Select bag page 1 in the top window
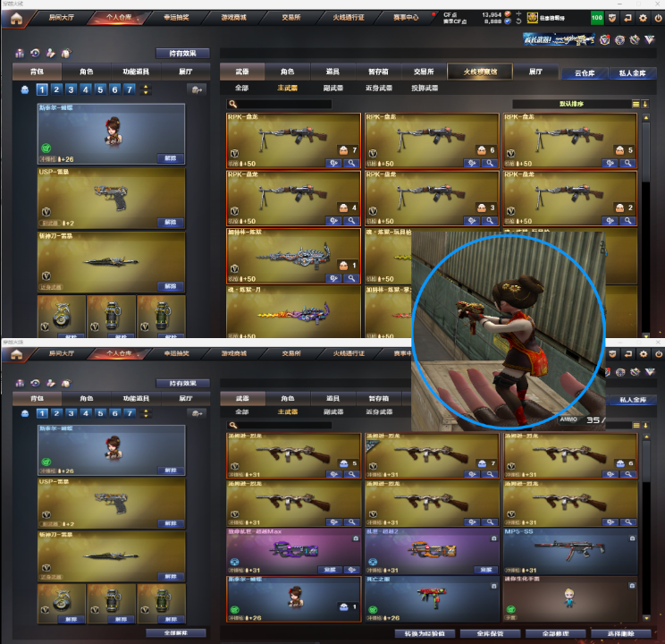The image size is (665, 644). click(42, 89)
